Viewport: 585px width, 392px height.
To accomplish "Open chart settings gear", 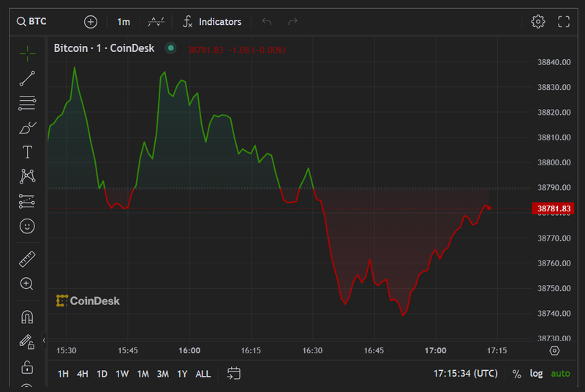I will (537, 22).
